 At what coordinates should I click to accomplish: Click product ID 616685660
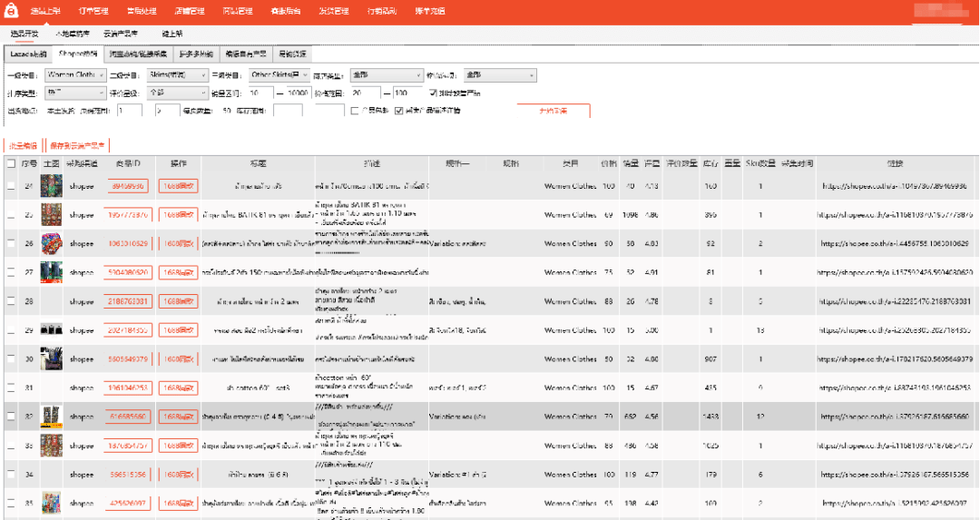point(127,417)
